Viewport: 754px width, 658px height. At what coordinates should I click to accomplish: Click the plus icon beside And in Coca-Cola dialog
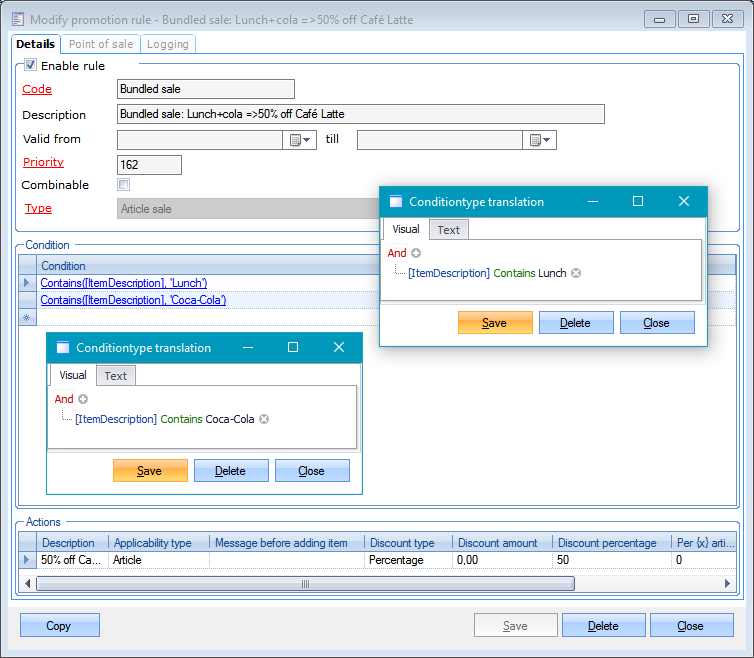(83, 399)
